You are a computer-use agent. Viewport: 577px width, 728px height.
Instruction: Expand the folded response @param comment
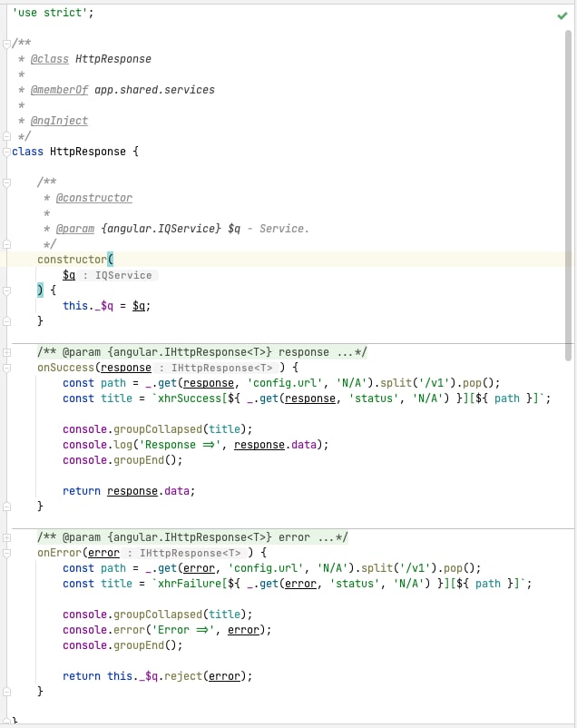(x=6, y=352)
